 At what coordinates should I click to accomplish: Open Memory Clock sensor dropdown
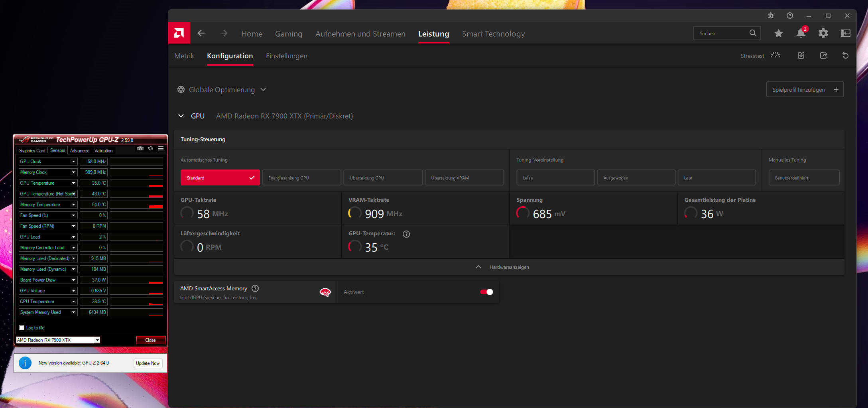point(73,172)
